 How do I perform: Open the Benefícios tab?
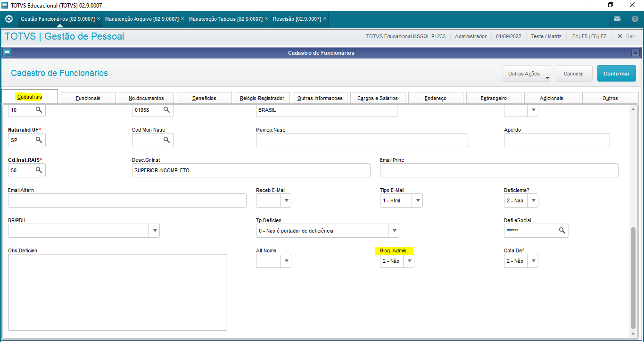tap(204, 98)
